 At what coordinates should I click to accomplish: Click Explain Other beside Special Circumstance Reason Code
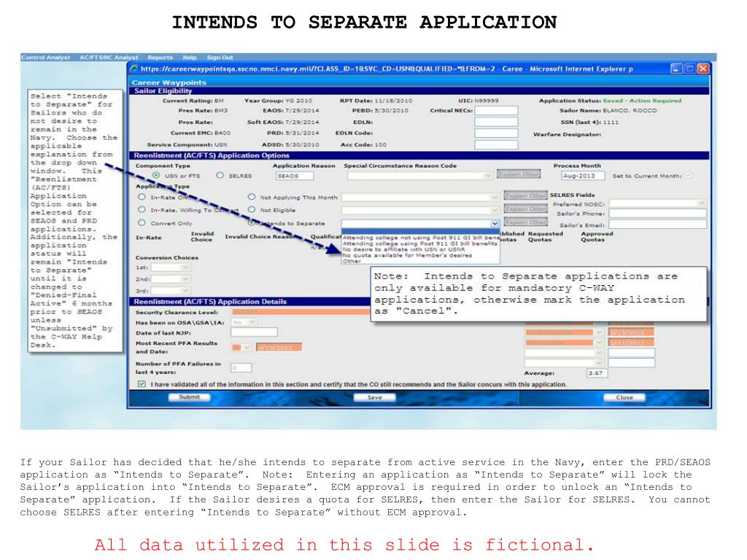point(519,174)
